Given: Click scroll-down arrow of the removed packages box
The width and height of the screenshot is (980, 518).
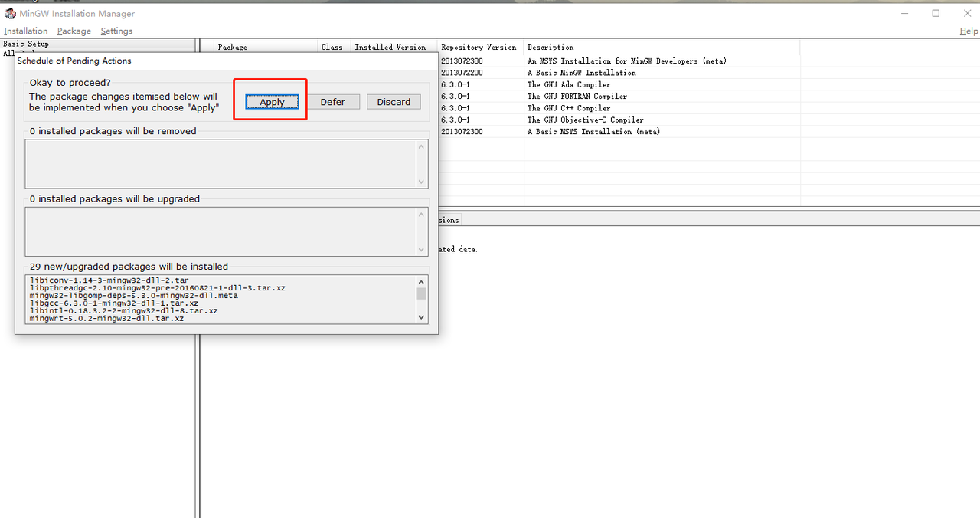Looking at the screenshot, I should 421,182.
